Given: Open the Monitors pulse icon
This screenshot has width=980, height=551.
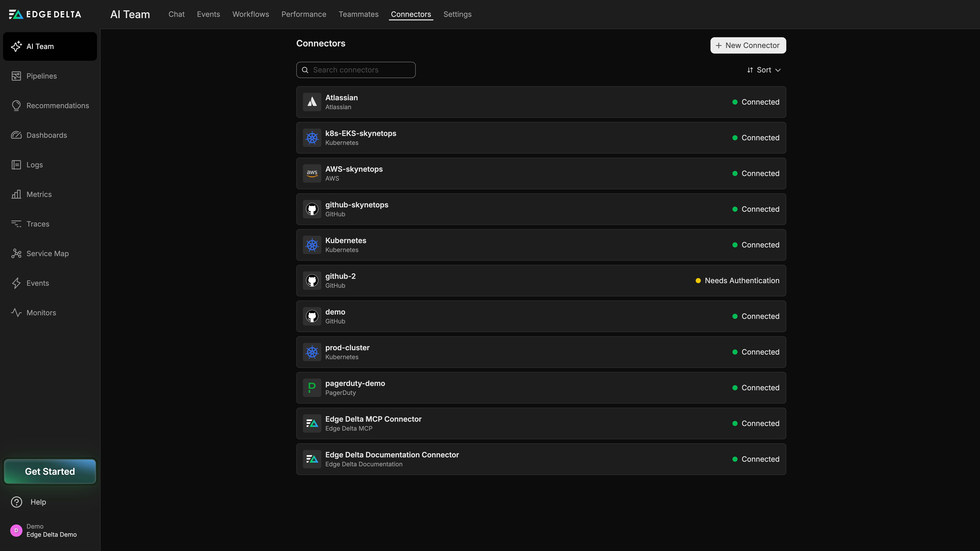Looking at the screenshot, I should pos(16,313).
